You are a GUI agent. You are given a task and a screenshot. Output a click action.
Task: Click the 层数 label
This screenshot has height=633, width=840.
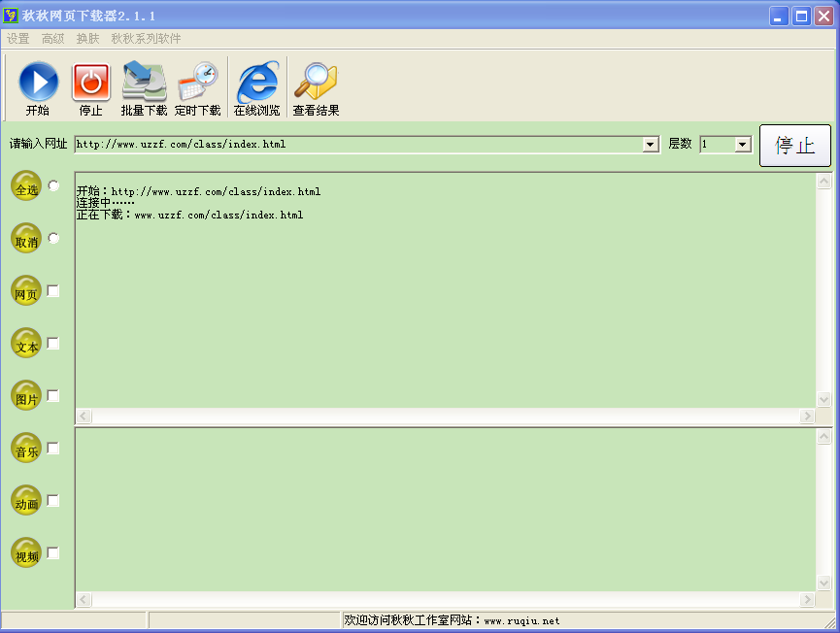pyautogui.click(x=680, y=144)
